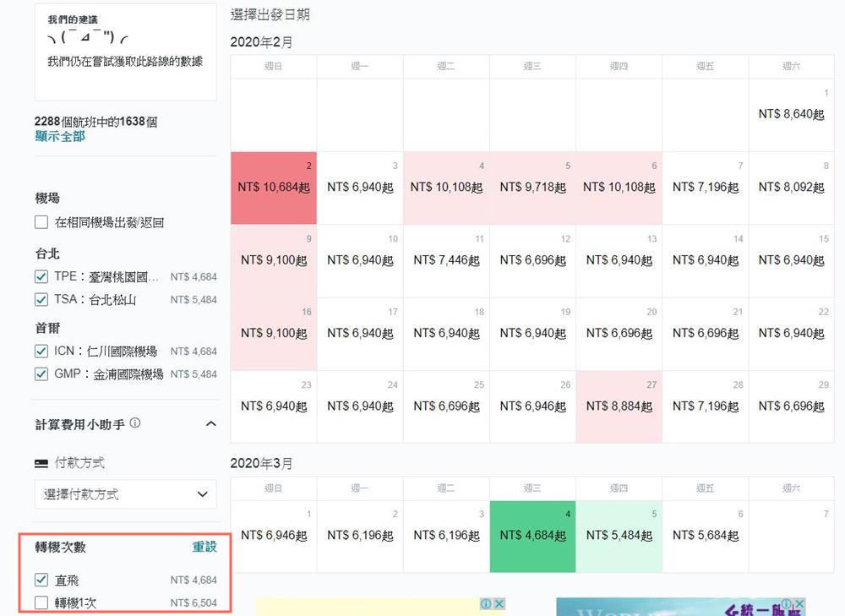Select February 1 at NT$ 8,640
Image resolution: width=845 pixels, height=616 pixels.
point(791,115)
